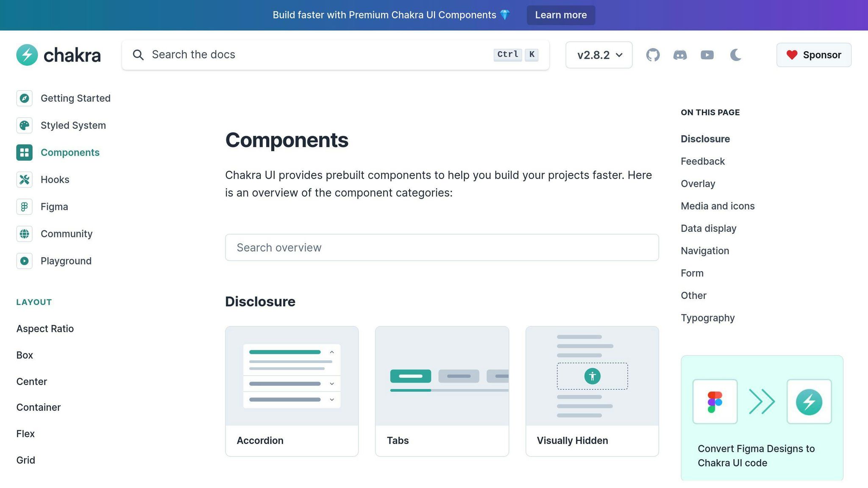868x488 pixels.
Task: Open the v2.8.2 version dropdown
Action: (x=599, y=55)
